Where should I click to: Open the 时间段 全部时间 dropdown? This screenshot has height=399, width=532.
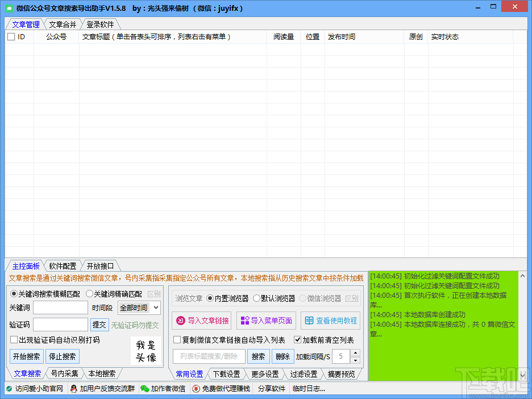click(139, 307)
